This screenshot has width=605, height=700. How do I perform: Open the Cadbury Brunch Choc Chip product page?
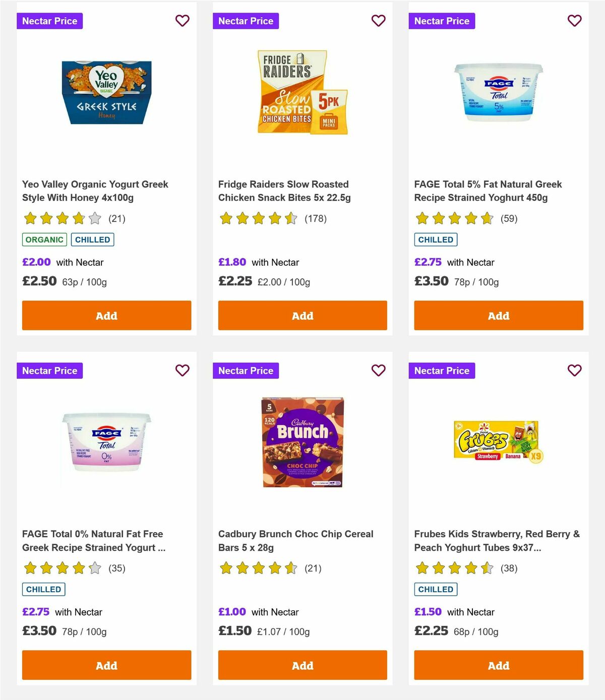point(295,541)
